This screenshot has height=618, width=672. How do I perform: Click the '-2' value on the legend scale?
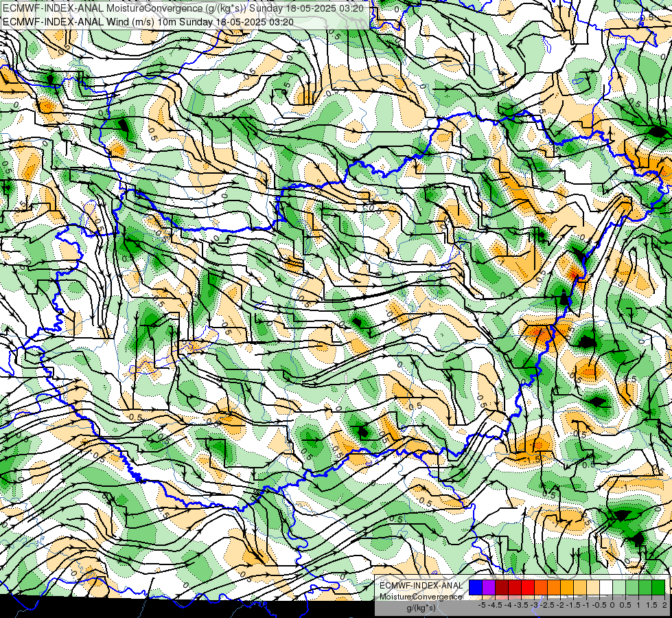pos(560,605)
